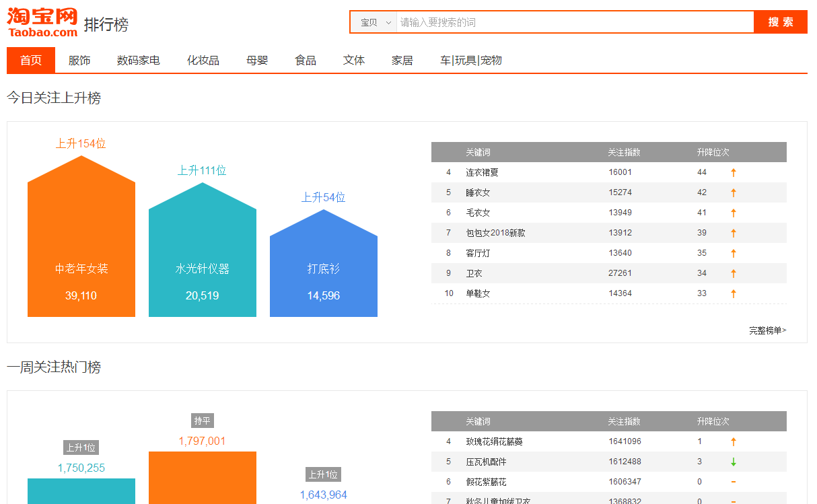This screenshot has height=504, width=817.
Task: Click the up arrow in 客厅灯 row
Action: click(x=734, y=253)
